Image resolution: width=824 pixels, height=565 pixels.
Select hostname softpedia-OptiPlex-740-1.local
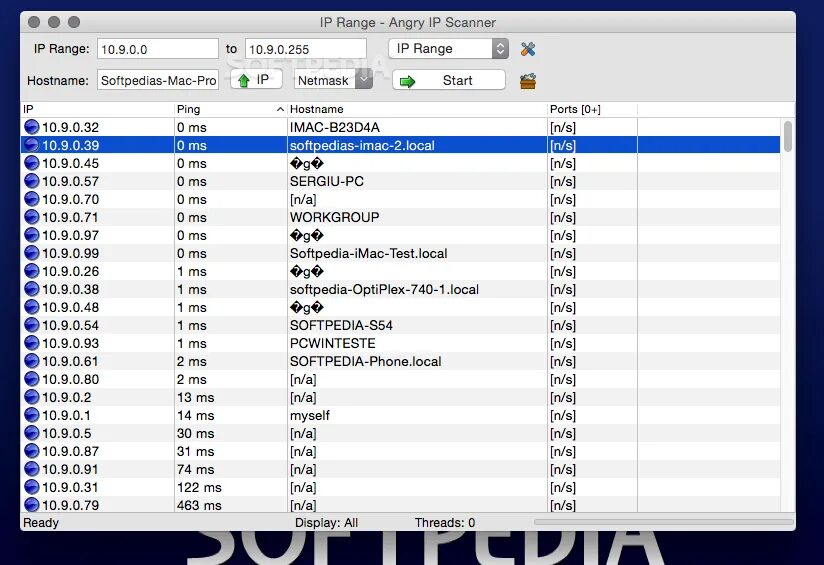(384, 289)
